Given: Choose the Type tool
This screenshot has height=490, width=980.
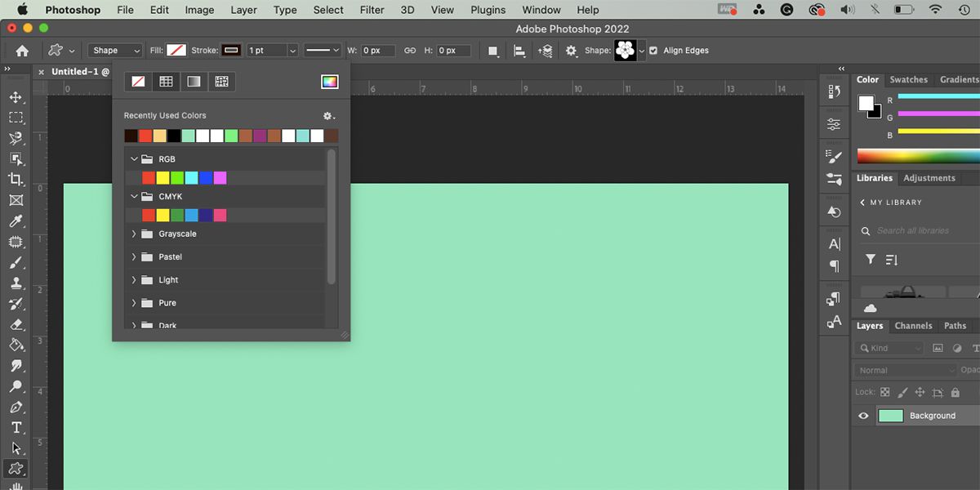Looking at the screenshot, I should pyautogui.click(x=16, y=427).
